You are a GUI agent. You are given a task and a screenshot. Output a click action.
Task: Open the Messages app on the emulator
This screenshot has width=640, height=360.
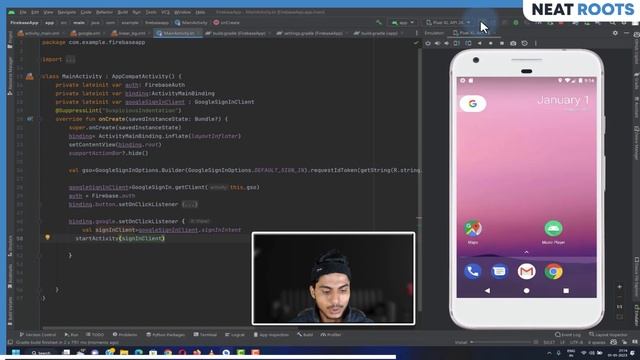pyautogui.click(x=499, y=271)
